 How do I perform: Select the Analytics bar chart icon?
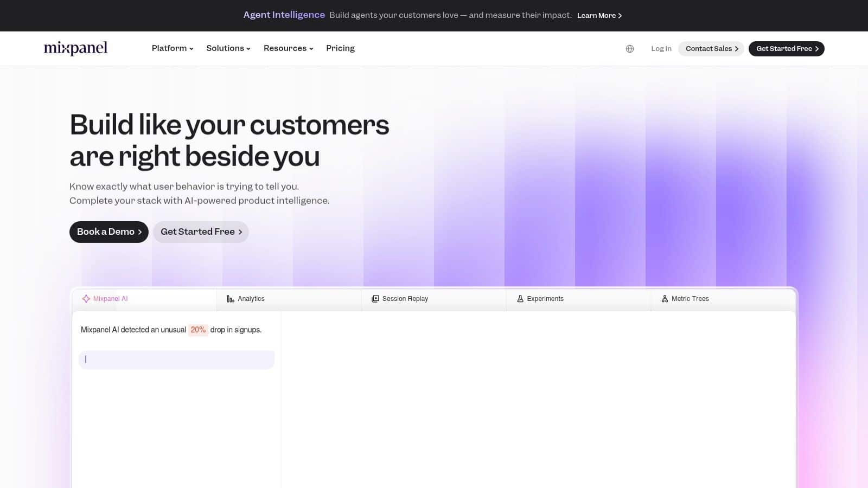(x=231, y=299)
